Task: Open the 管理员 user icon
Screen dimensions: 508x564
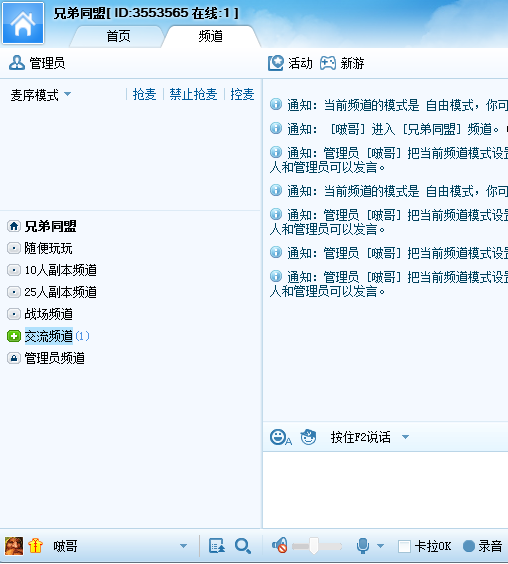Action: 17,63
